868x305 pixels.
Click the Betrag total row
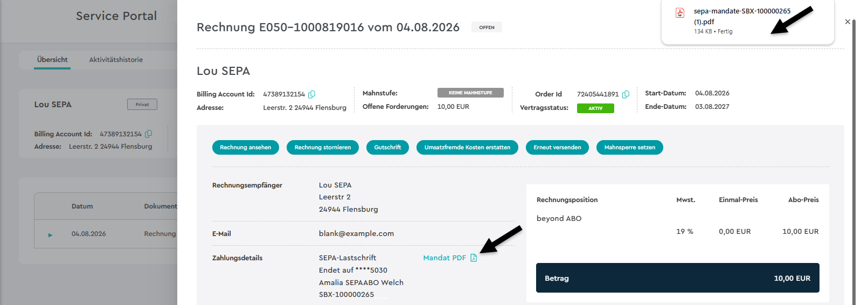tap(678, 278)
